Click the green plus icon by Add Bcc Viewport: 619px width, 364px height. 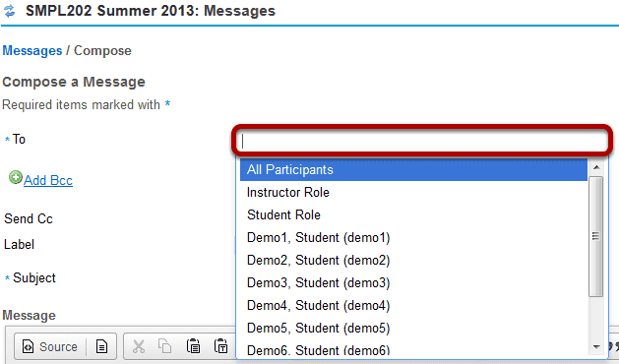[16, 177]
